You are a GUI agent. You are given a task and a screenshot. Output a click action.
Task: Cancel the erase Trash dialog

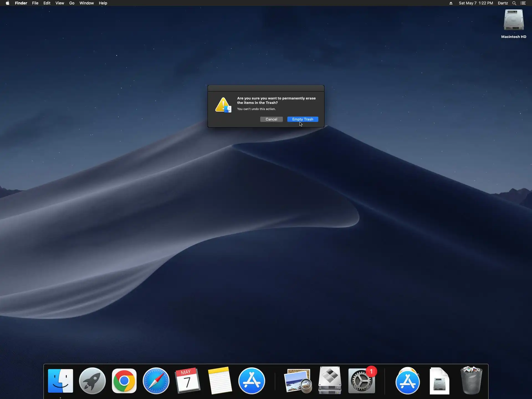click(271, 119)
